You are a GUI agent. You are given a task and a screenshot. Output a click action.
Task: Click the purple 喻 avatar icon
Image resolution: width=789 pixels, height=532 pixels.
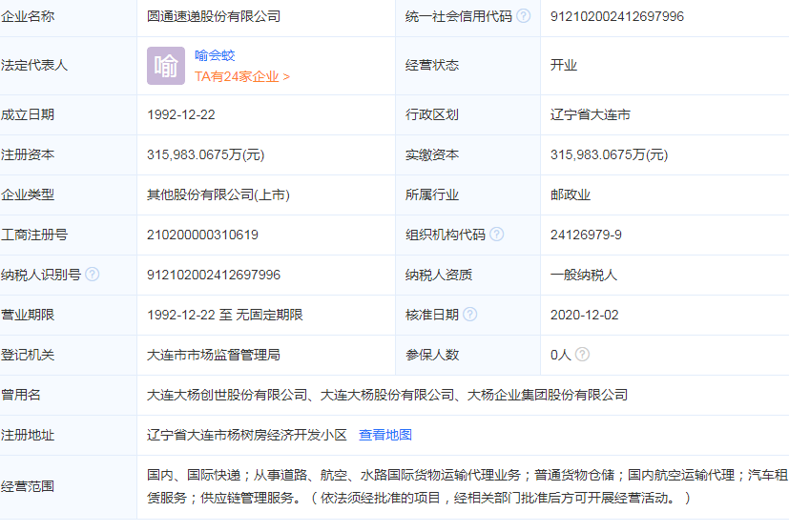166,66
